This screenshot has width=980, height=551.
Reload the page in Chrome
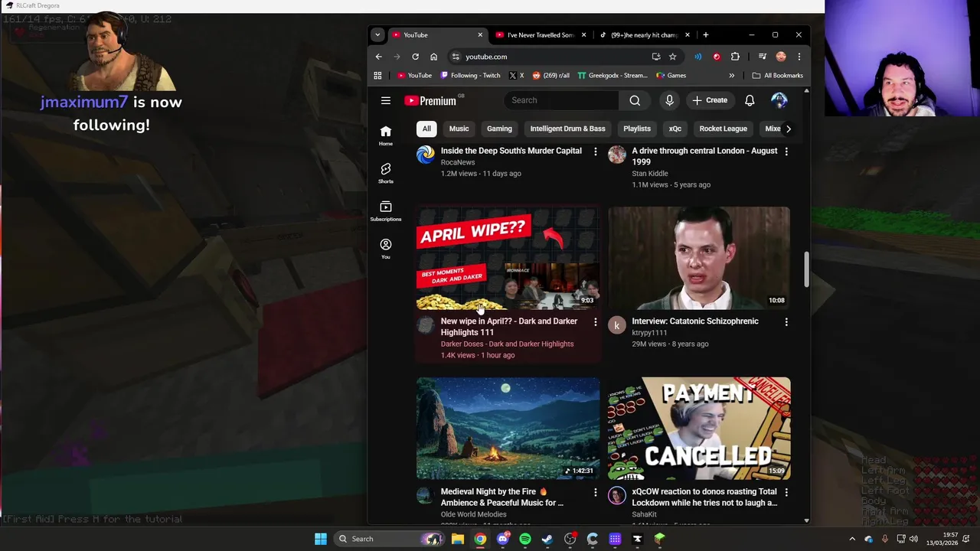pyautogui.click(x=415, y=57)
